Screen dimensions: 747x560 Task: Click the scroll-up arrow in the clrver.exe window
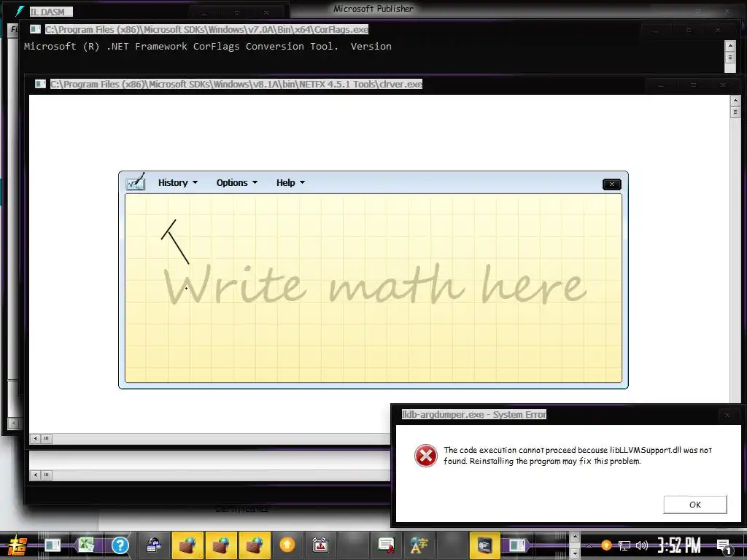(735, 101)
